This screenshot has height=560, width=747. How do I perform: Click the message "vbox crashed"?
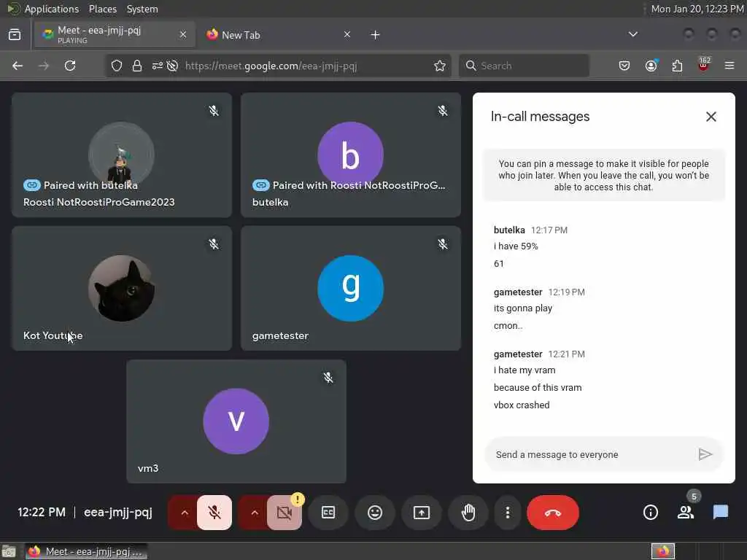click(x=522, y=405)
